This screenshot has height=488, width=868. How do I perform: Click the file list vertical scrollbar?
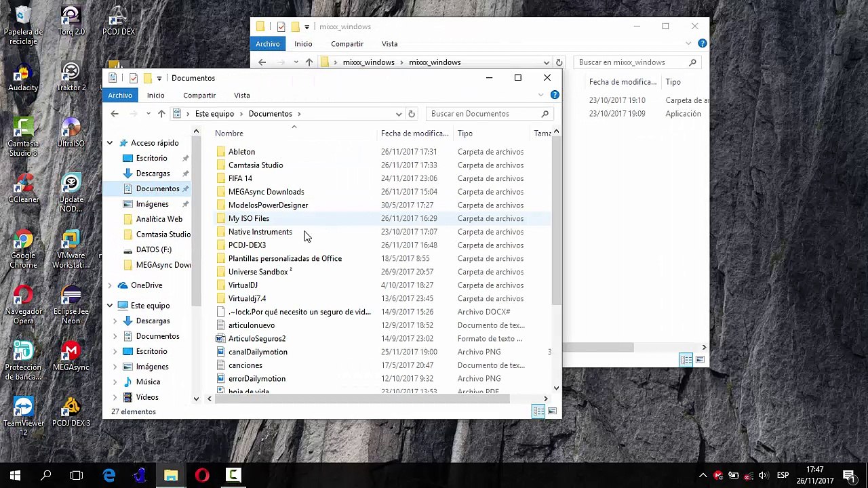point(556,219)
